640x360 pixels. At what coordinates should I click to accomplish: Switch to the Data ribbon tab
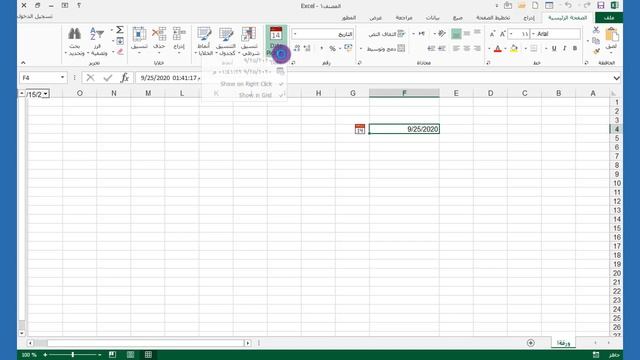pyautogui.click(x=432, y=18)
